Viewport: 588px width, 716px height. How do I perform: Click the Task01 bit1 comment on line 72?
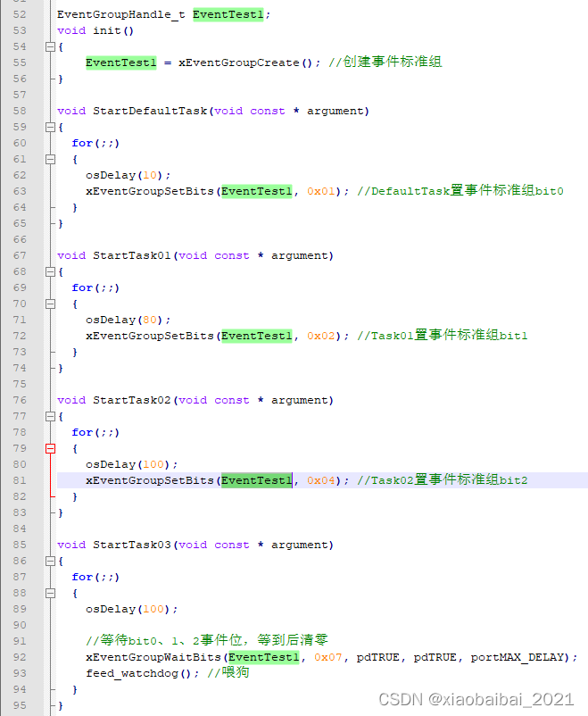tap(443, 336)
